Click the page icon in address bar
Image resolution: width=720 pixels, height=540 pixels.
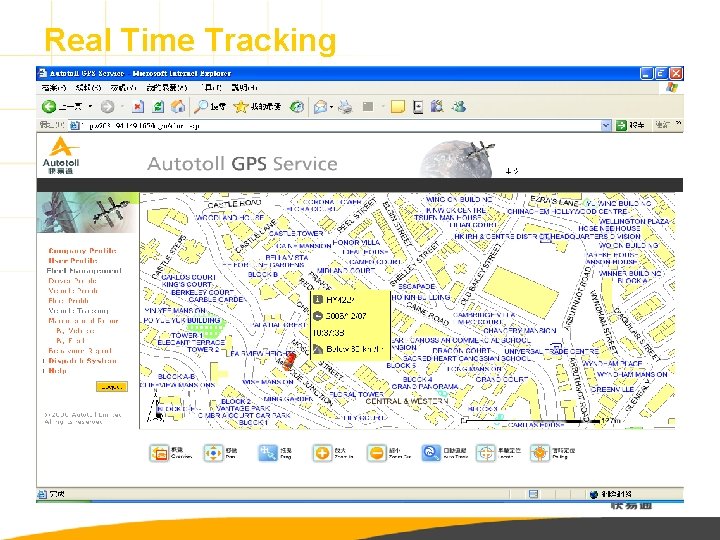coord(75,125)
